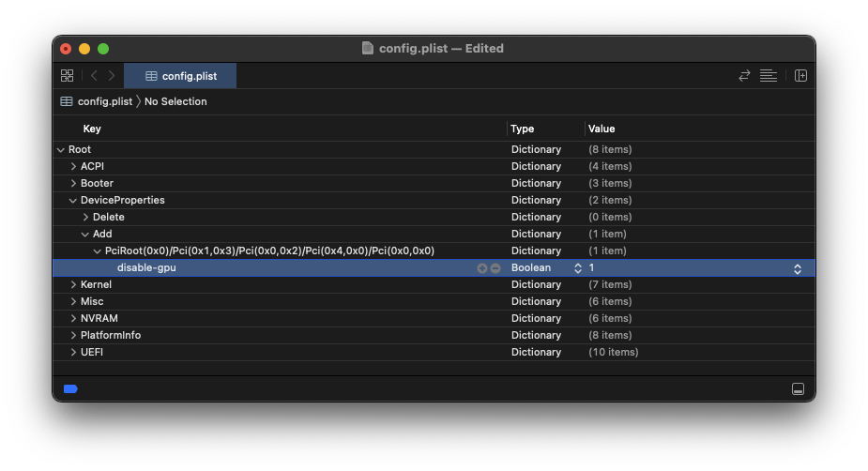Click the minus button on disable-gpu row
The height and width of the screenshot is (471, 868).
click(495, 268)
